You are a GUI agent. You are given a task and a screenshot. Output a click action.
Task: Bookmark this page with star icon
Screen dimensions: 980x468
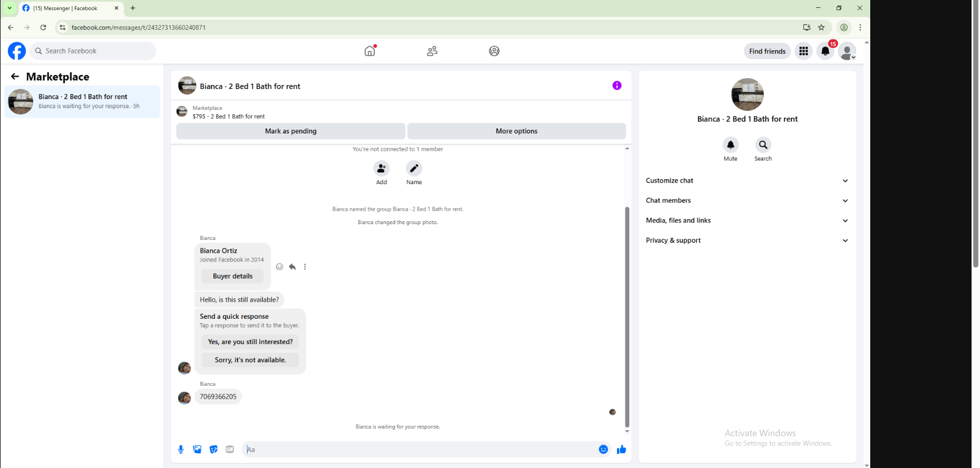click(821, 27)
